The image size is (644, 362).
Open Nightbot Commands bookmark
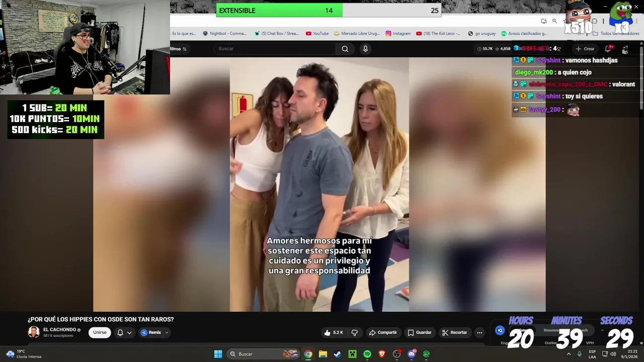224,34
